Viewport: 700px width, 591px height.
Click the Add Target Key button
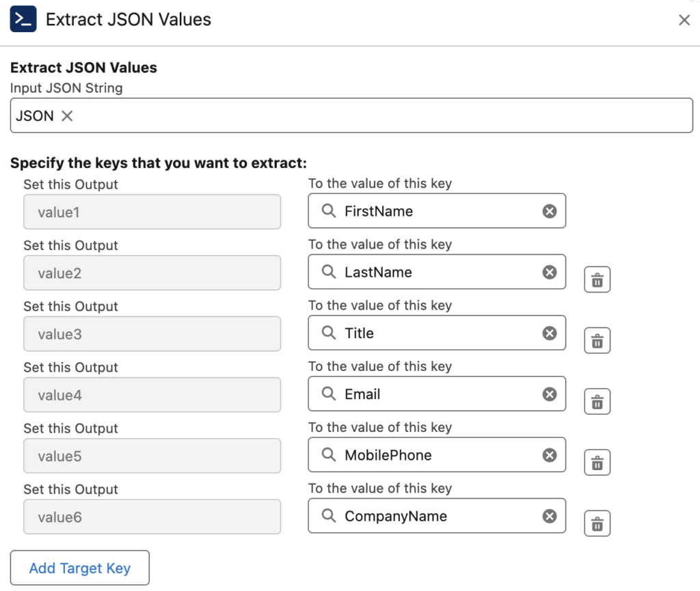coord(79,568)
